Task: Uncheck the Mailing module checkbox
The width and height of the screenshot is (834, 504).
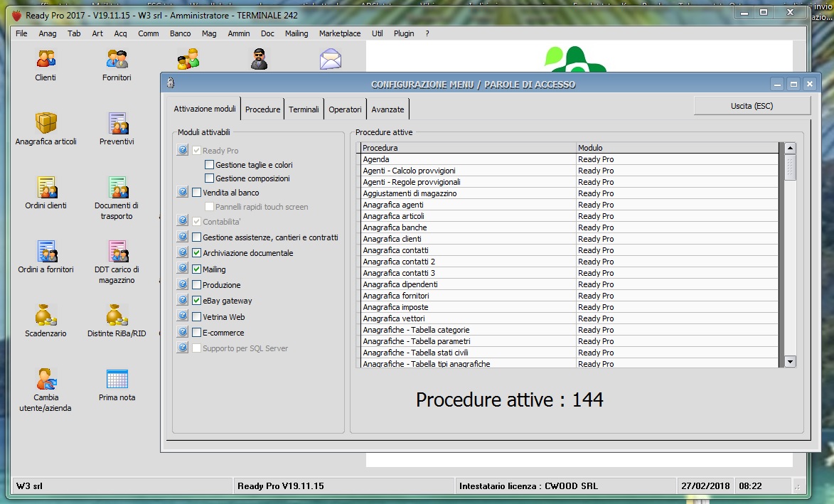Action: tap(197, 269)
